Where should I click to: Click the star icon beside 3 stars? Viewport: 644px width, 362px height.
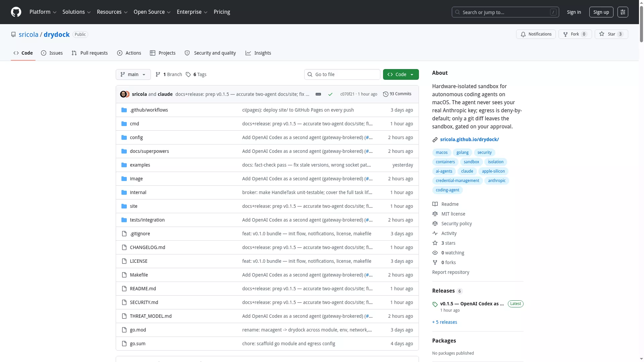point(435,243)
